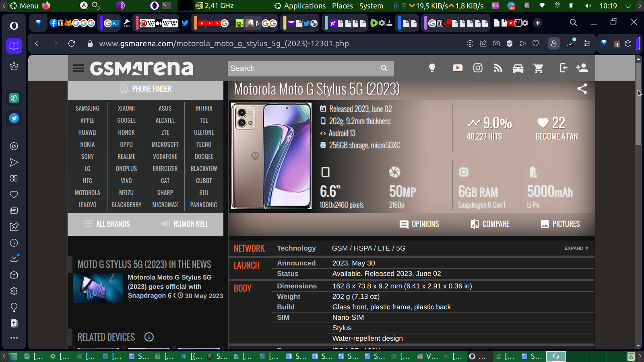Click the Related Devices info icon
Viewport: 644px width, 362px height.
[x=149, y=337]
